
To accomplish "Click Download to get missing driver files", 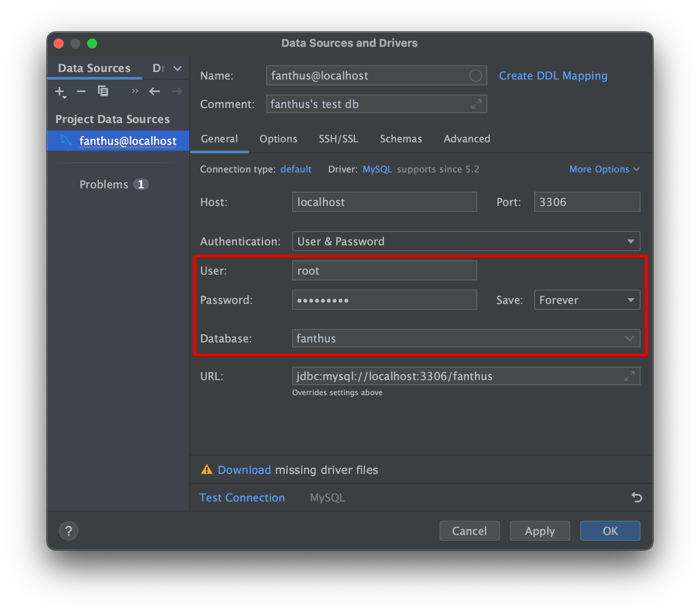I will (244, 470).
